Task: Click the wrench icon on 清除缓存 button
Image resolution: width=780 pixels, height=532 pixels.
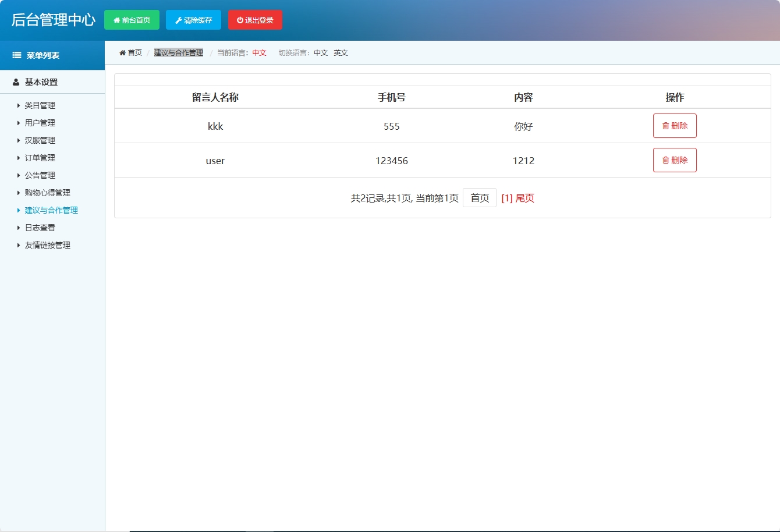Action: point(178,19)
